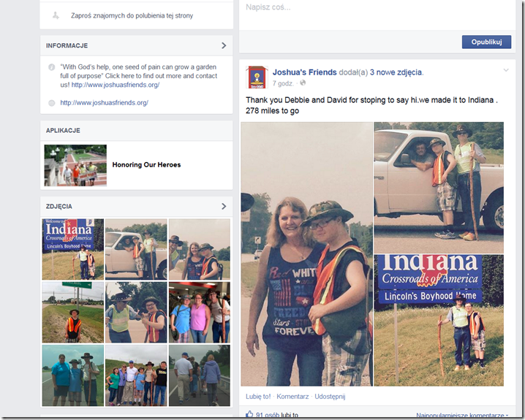
Task: Expand the ZDJĘCIA section arrow
Action: click(224, 206)
